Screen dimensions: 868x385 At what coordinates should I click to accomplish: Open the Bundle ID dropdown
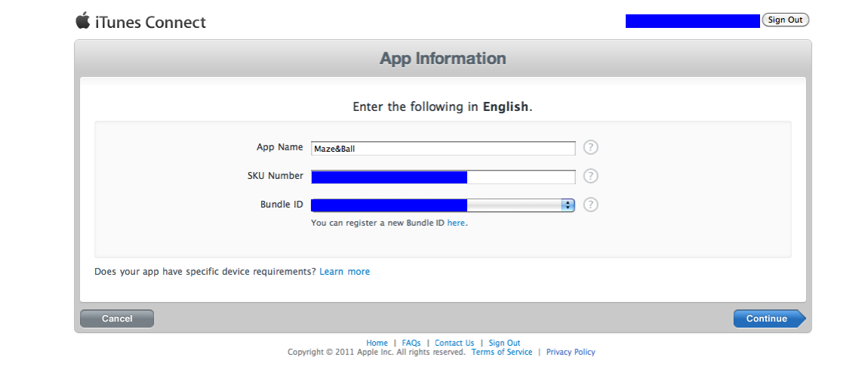443,205
